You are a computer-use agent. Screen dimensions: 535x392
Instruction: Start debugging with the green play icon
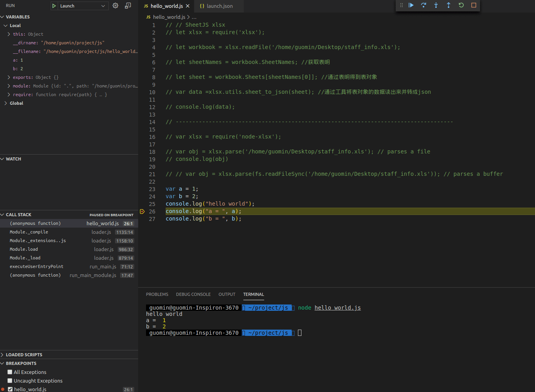click(x=54, y=5)
